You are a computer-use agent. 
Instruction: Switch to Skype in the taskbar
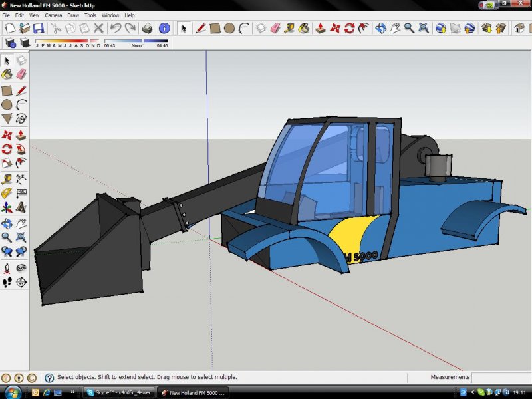point(120,392)
